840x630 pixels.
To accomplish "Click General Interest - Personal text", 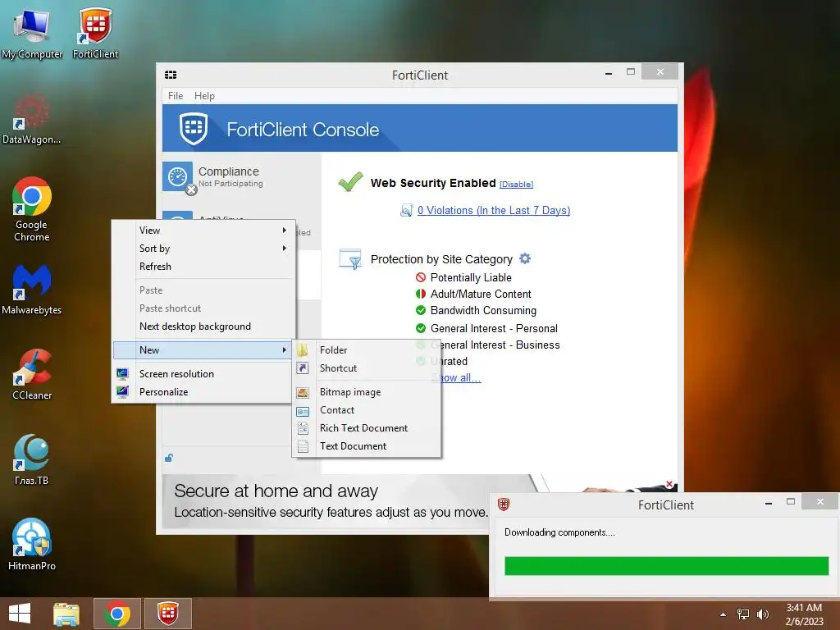I will tap(494, 328).
